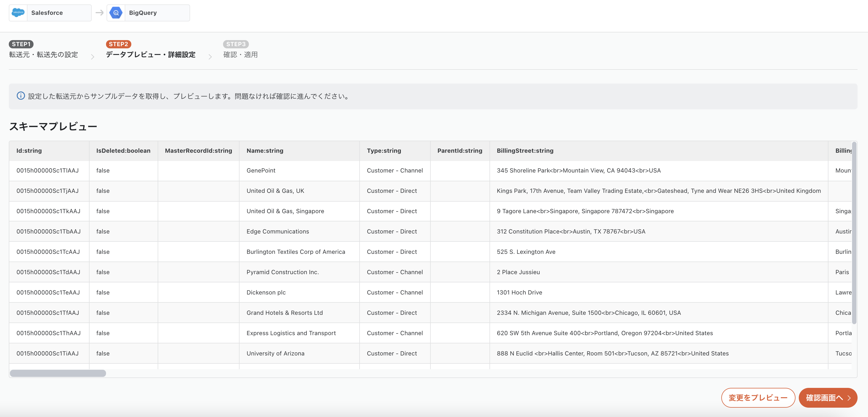Click the Salesforce cloud logo icon
The width and height of the screenshot is (868, 417).
[18, 13]
